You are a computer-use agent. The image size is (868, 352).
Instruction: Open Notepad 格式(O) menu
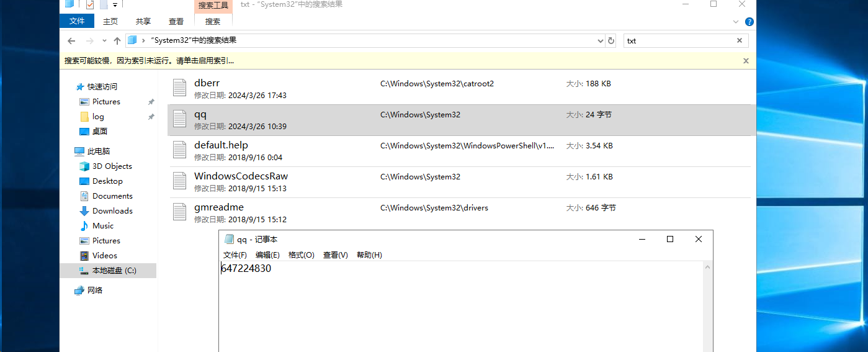click(302, 255)
